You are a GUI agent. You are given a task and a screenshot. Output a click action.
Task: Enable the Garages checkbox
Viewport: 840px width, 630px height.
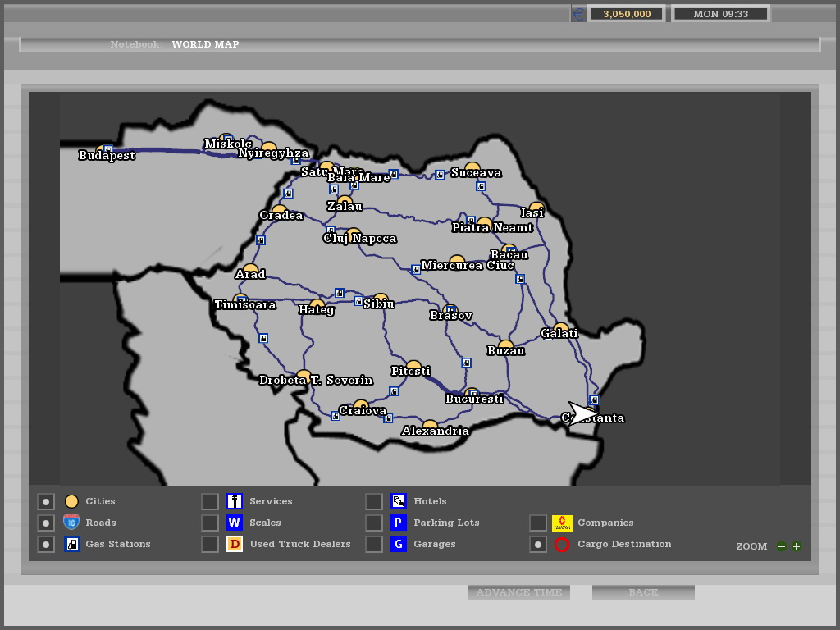point(374,544)
